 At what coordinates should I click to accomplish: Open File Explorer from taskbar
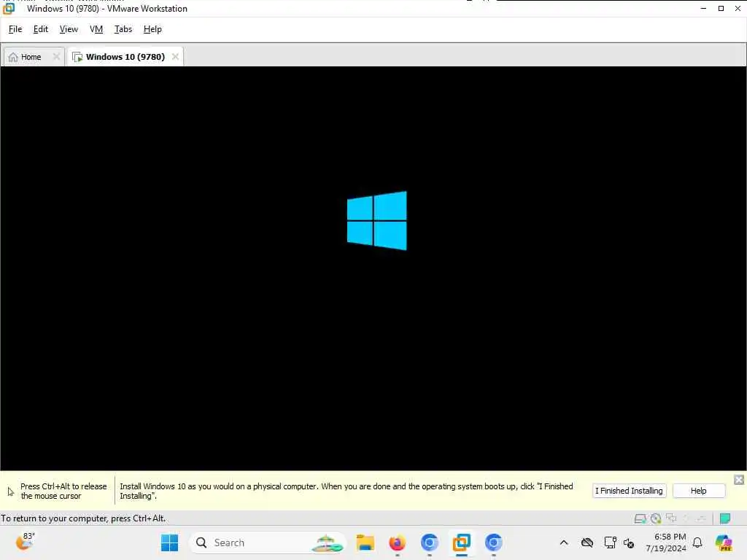click(x=365, y=542)
